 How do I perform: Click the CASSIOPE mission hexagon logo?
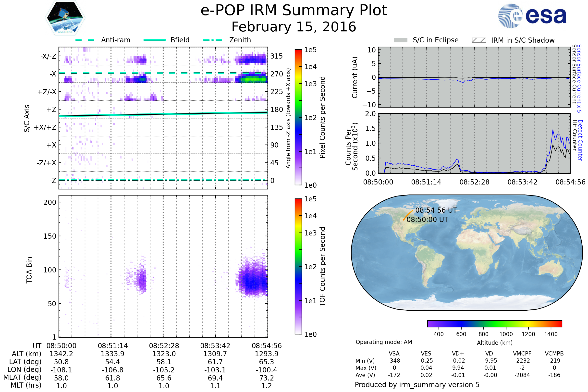click(65, 18)
